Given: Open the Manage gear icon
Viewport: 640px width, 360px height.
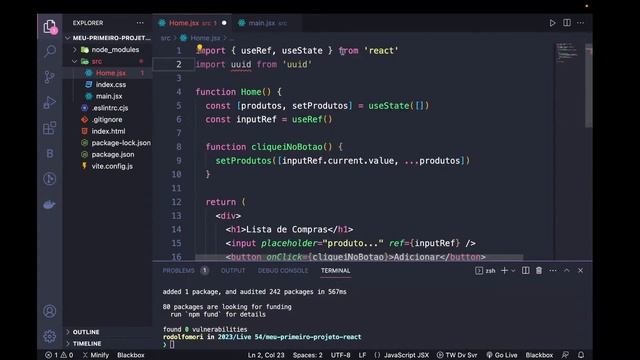Looking at the screenshot, I should 50,336.
